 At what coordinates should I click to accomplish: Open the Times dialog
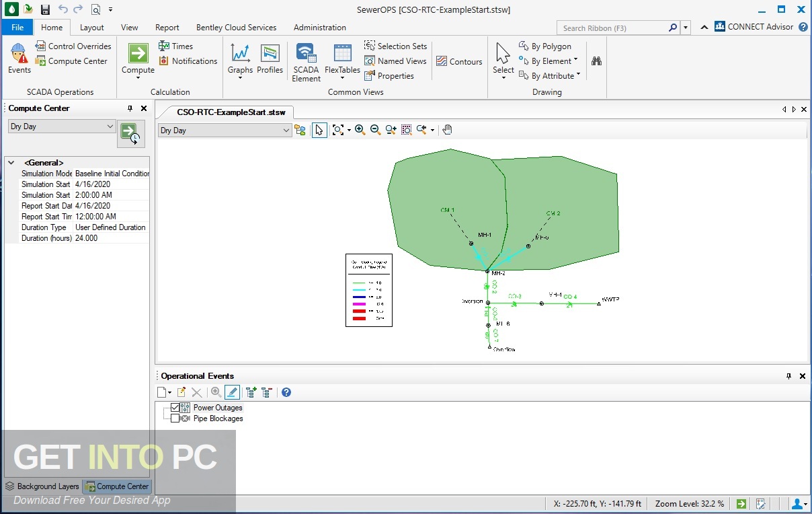176,46
